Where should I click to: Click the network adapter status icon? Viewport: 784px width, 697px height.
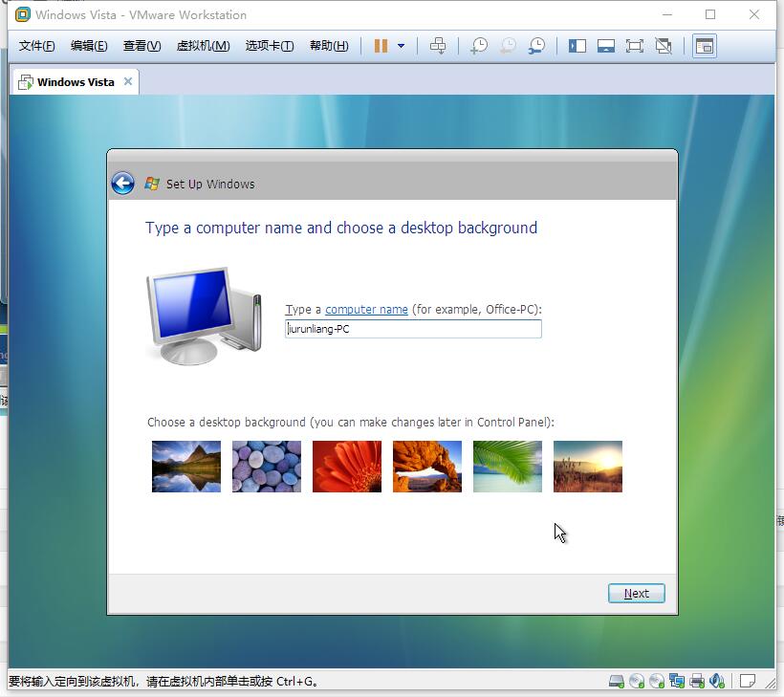[677, 681]
